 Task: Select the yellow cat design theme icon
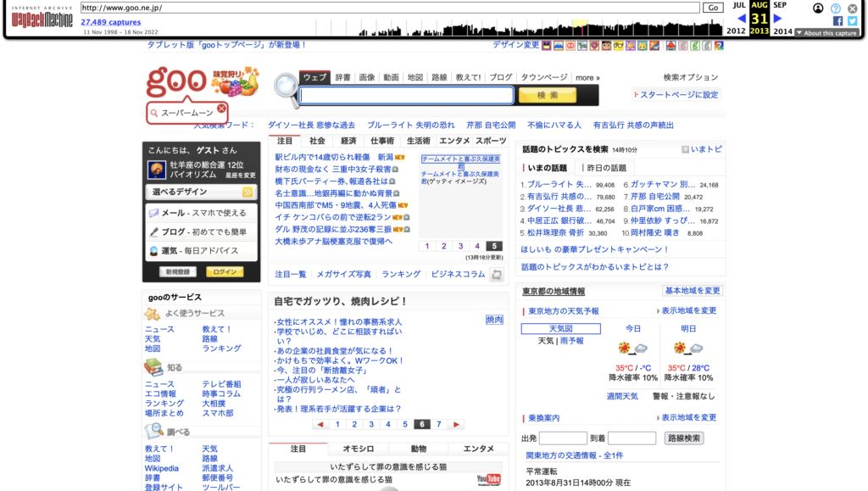(x=643, y=46)
